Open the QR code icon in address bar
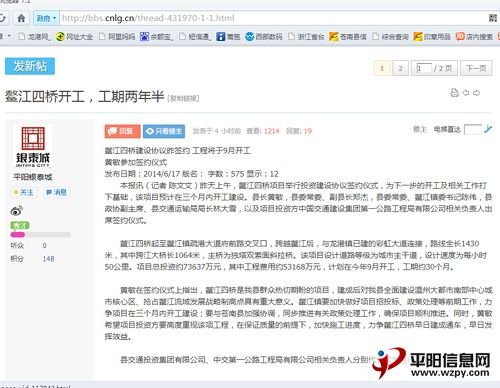500x388 pixels. [x=493, y=18]
